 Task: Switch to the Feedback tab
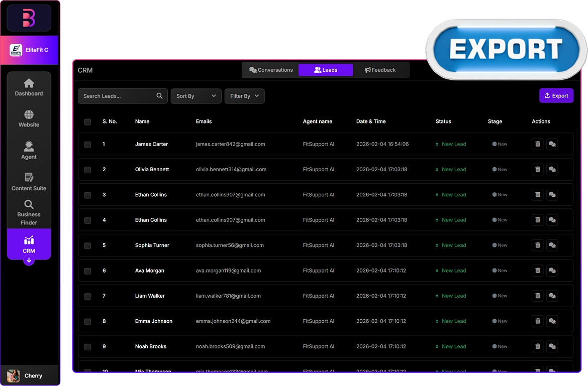click(380, 70)
